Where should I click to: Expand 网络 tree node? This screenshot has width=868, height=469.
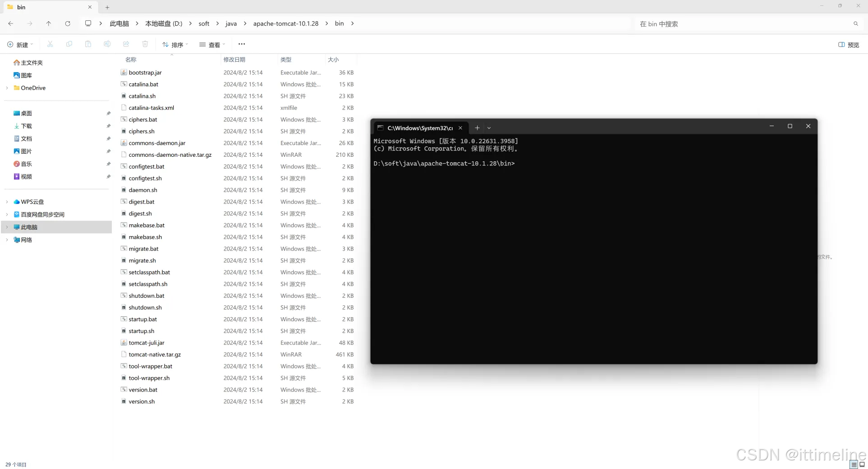click(7, 240)
